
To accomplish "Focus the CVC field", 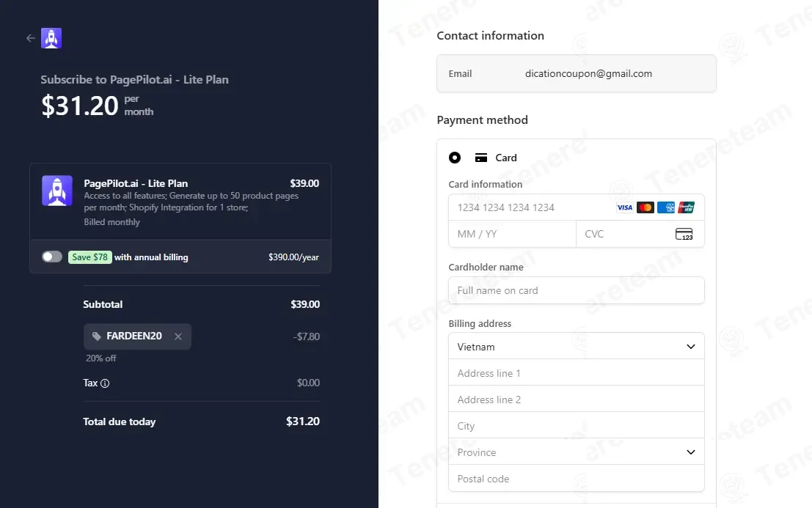I will (640, 234).
